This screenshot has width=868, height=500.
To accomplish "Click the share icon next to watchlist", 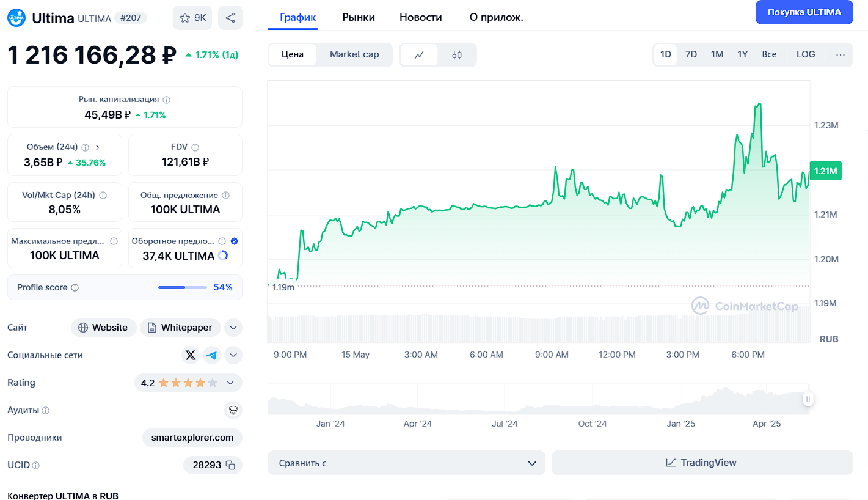I will (230, 18).
